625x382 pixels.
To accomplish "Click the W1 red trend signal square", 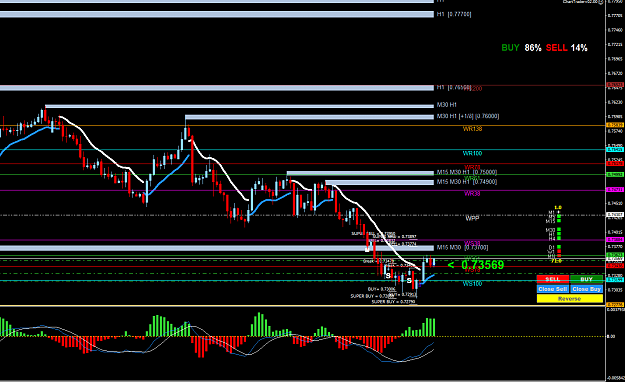I will pos(559,251).
